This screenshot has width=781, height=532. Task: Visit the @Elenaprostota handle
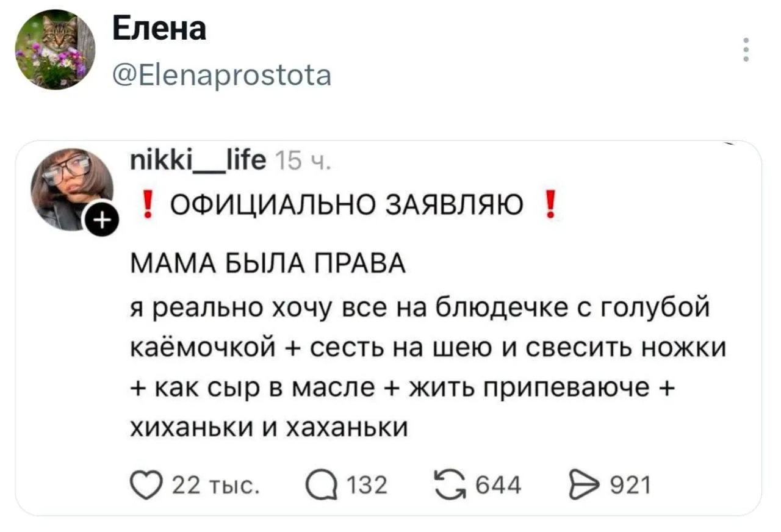click(x=222, y=76)
